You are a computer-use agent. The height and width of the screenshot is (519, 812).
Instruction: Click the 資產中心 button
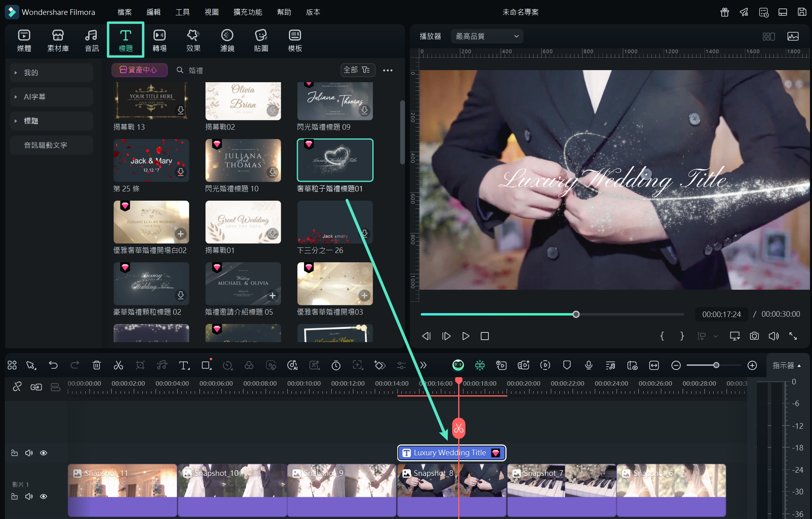click(x=139, y=70)
